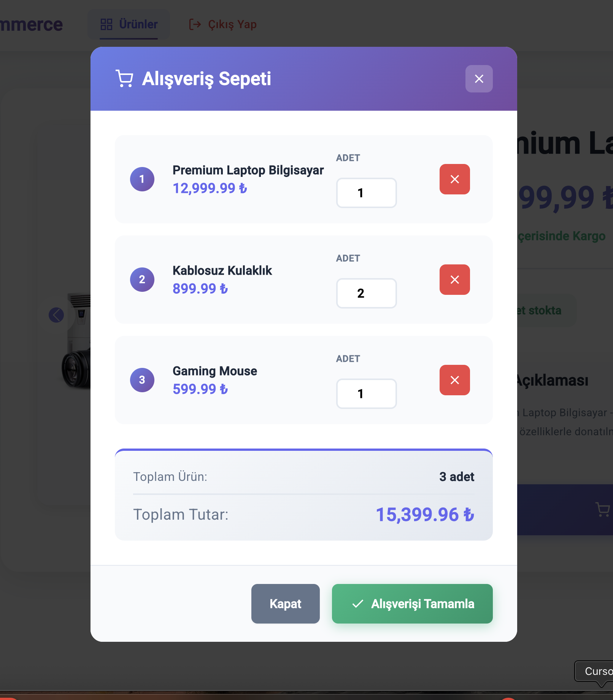Click the Toplam Tutar amount 15,399.96
The image size is (613, 700).
425,515
